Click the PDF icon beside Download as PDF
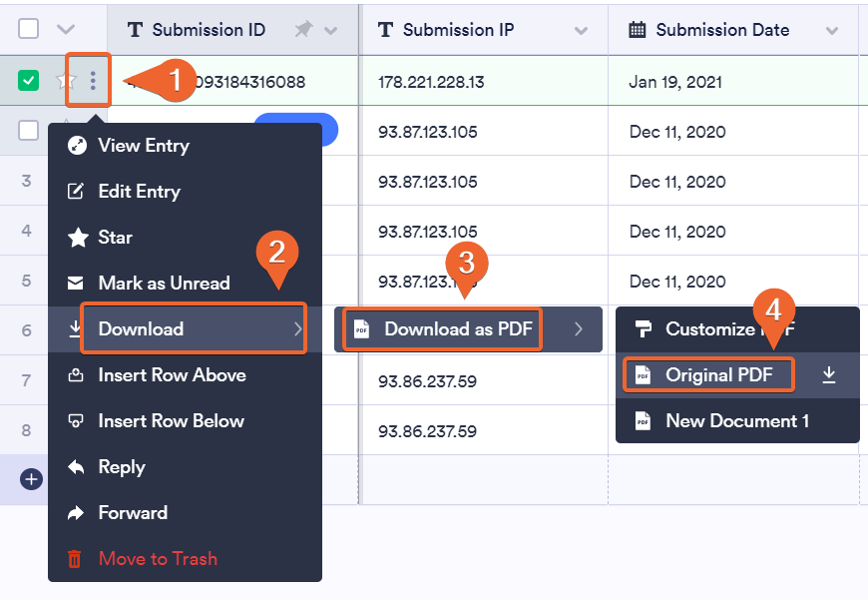 click(x=364, y=328)
